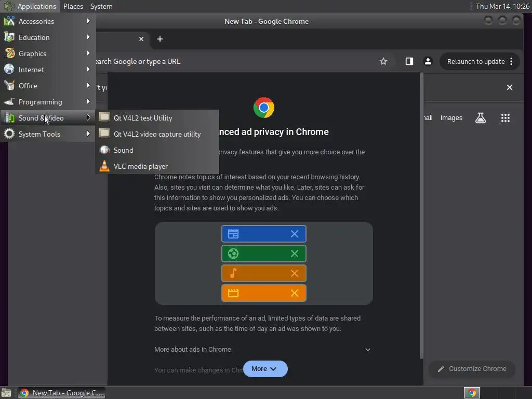Expand More about ads in Chrome
This screenshot has width=532, height=399.
pyautogui.click(x=262, y=350)
